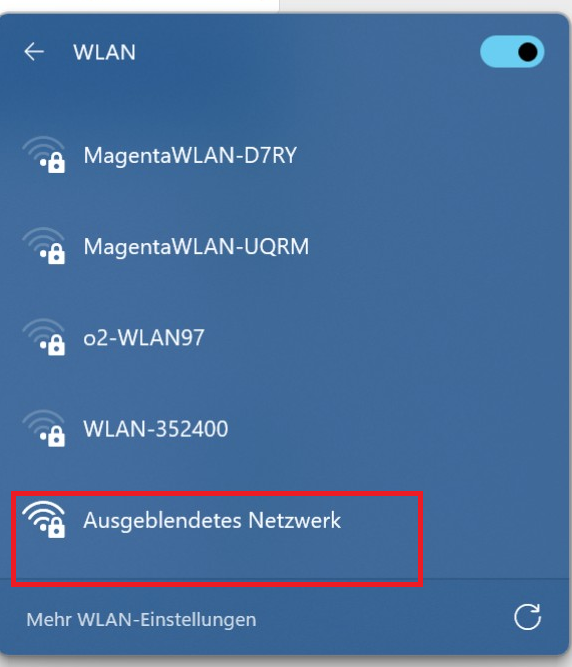Click the WLAN-352400 Wi-Fi signal icon
This screenshot has width=572, height=667.
44,428
